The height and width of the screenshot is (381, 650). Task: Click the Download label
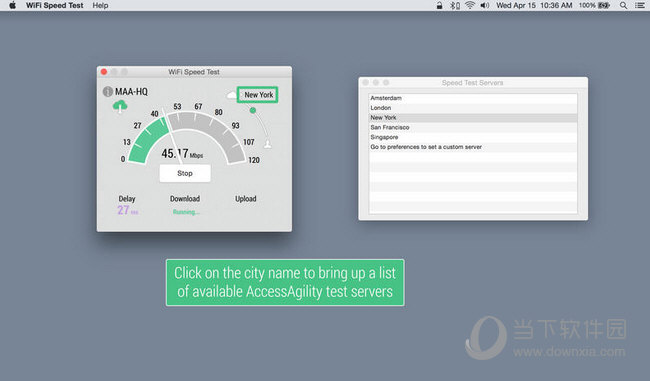coord(185,199)
